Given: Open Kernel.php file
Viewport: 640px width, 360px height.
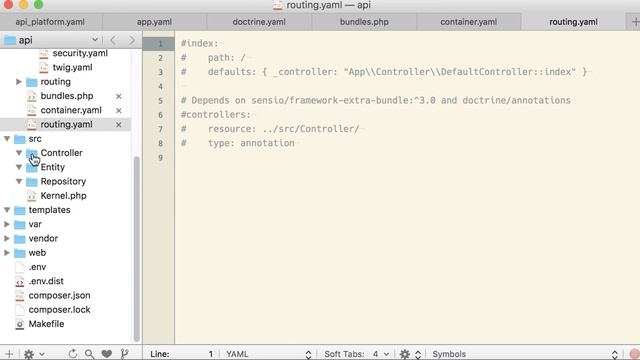Looking at the screenshot, I should pos(63,196).
